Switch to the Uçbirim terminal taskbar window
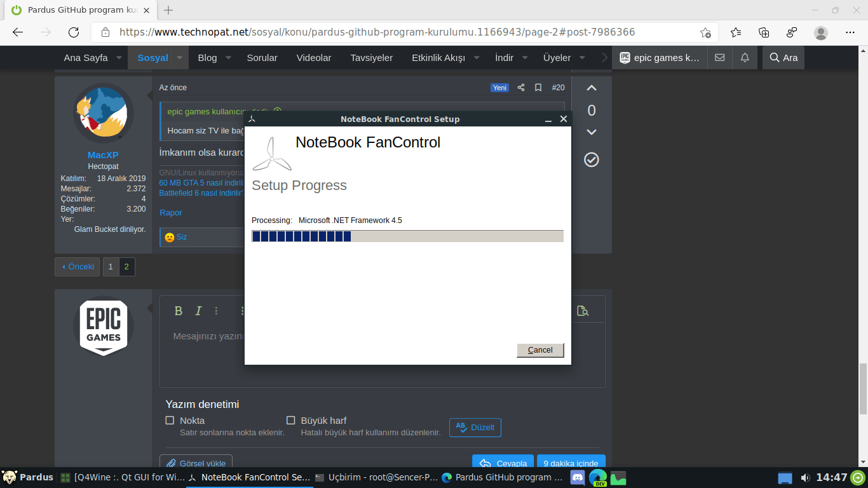 pyautogui.click(x=377, y=478)
